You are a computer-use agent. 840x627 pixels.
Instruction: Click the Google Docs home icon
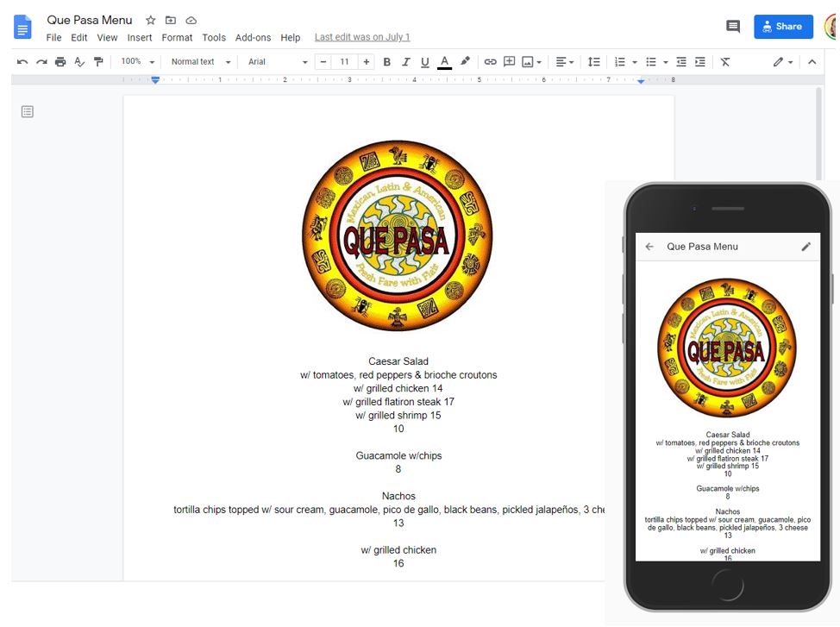pyautogui.click(x=22, y=27)
